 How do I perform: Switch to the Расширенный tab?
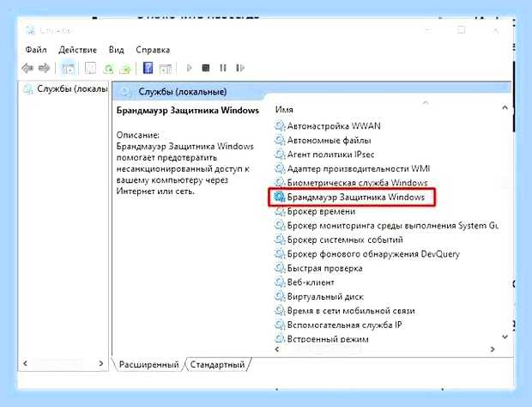pos(148,365)
